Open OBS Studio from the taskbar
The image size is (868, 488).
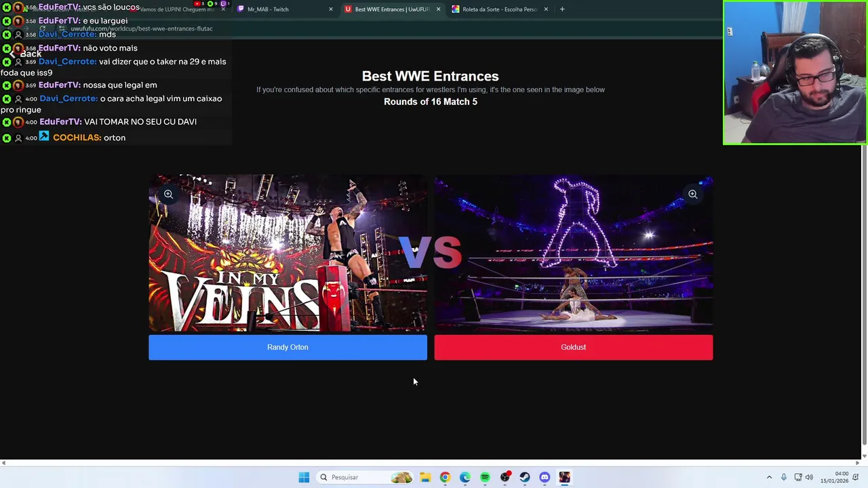pos(505,477)
